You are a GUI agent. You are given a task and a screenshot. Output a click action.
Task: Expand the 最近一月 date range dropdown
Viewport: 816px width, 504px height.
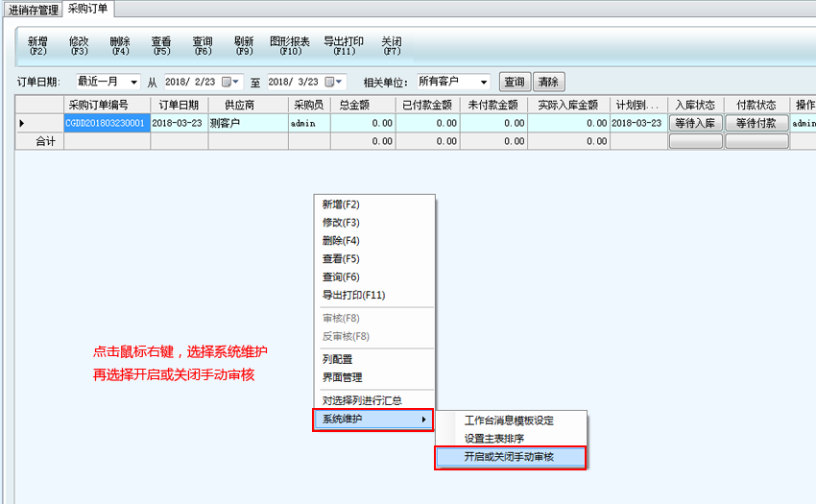tap(132, 83)
